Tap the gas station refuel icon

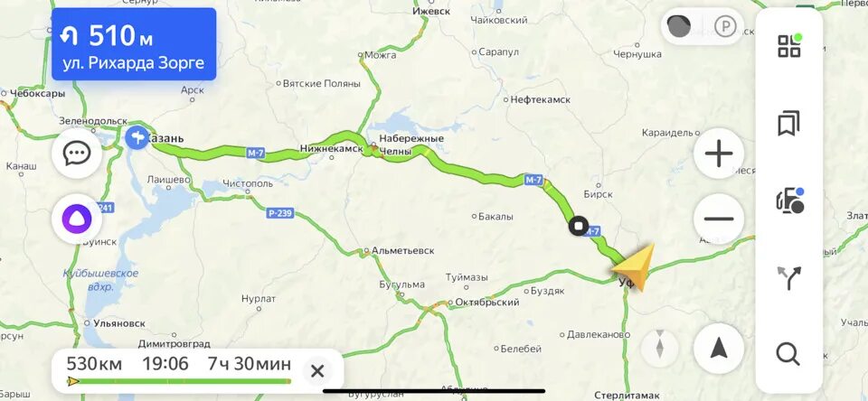tap(789, 200)
